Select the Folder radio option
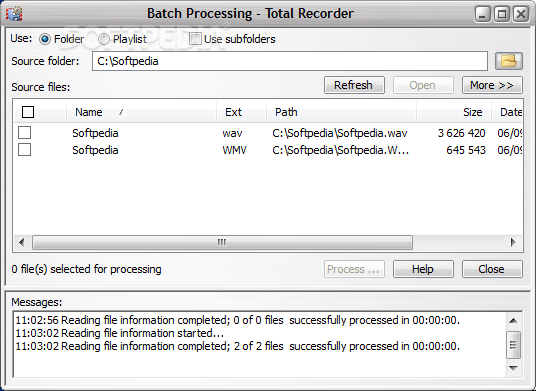Image resolution: width=536 pixels, height=391 pixels. [x=45, y=39]
